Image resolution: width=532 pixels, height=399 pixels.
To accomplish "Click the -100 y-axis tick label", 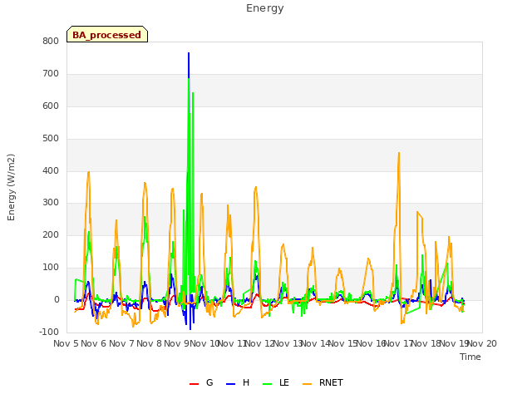I will (x=49, y=332).
